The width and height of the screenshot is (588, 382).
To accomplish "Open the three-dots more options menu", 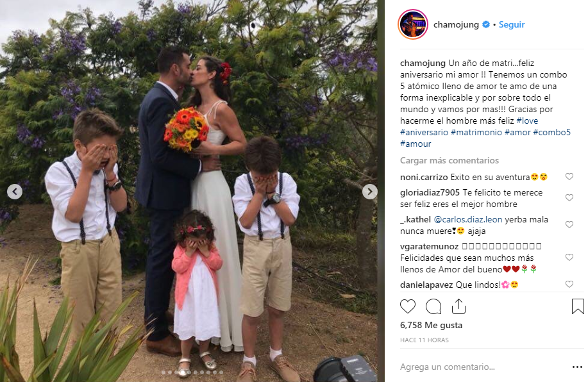I will (x=577, y=367).
